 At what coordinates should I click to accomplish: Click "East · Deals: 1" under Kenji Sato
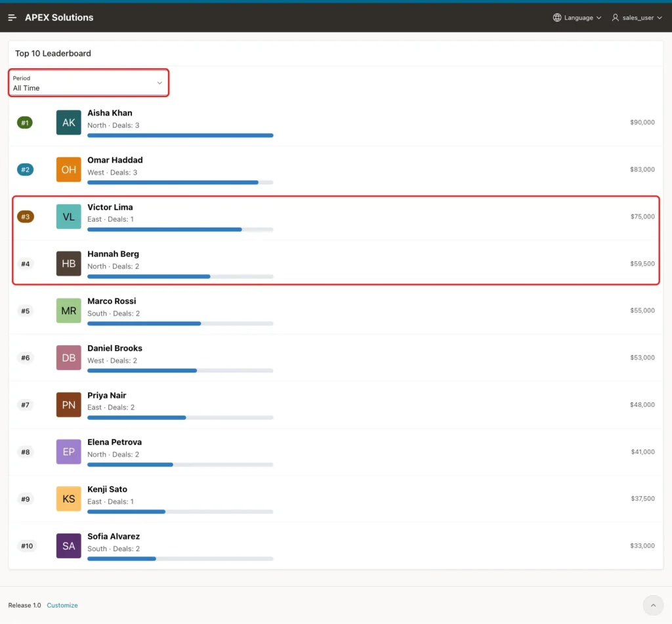click(x=110, y=501)
